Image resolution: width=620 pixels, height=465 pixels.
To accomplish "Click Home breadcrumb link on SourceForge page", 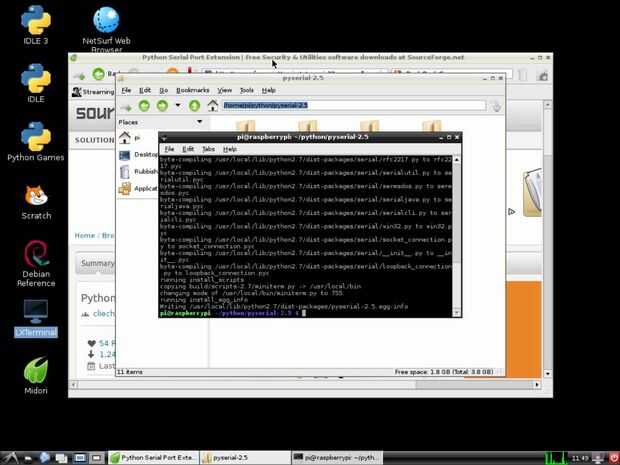I will [x=85, y=236].
